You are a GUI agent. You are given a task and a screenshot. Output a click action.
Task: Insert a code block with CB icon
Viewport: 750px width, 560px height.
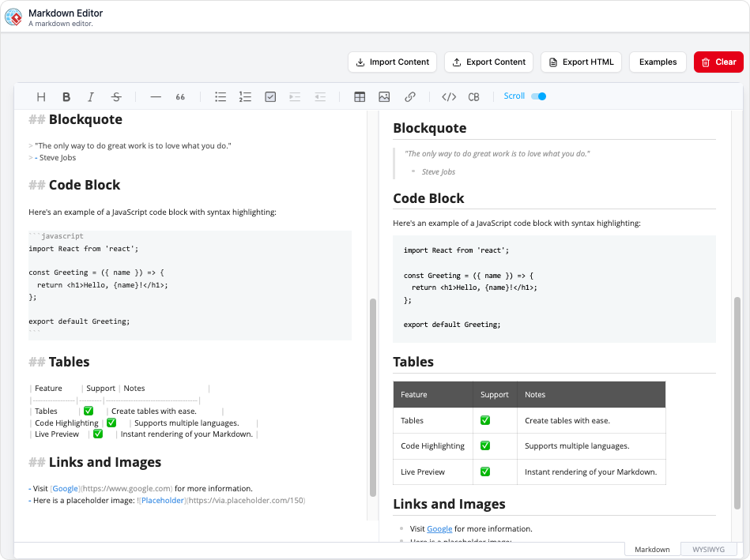click(x=473, y=97)
